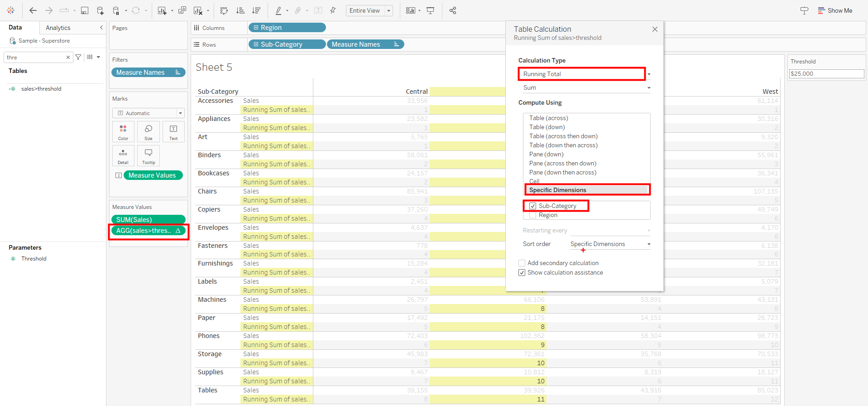
Task: Check the Region dimension checkbox
Action: coord(533,215)
